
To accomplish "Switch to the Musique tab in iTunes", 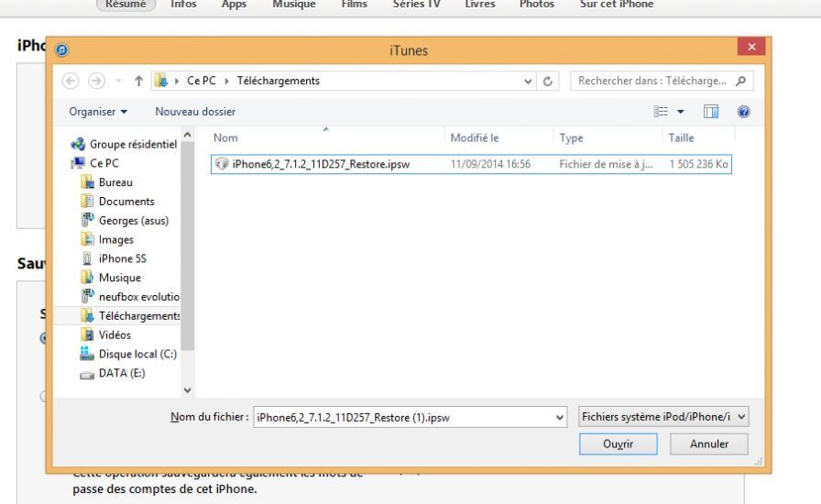I will coord(294,5).
